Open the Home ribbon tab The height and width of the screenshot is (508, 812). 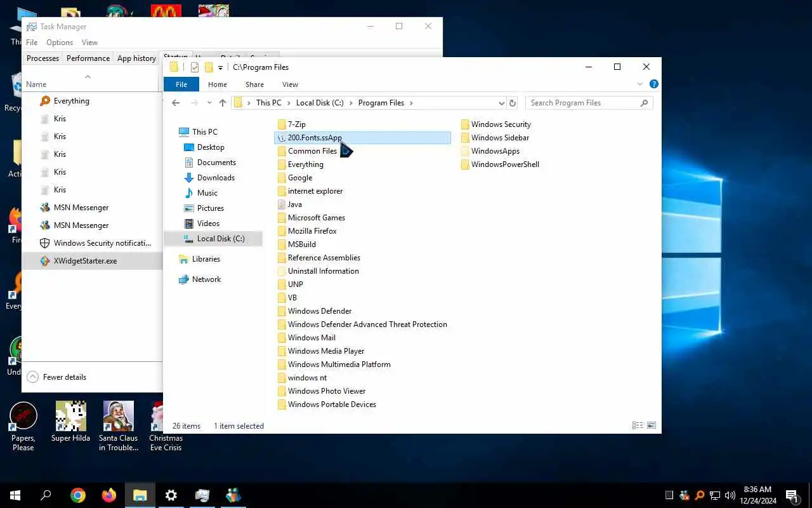[218, 84]
